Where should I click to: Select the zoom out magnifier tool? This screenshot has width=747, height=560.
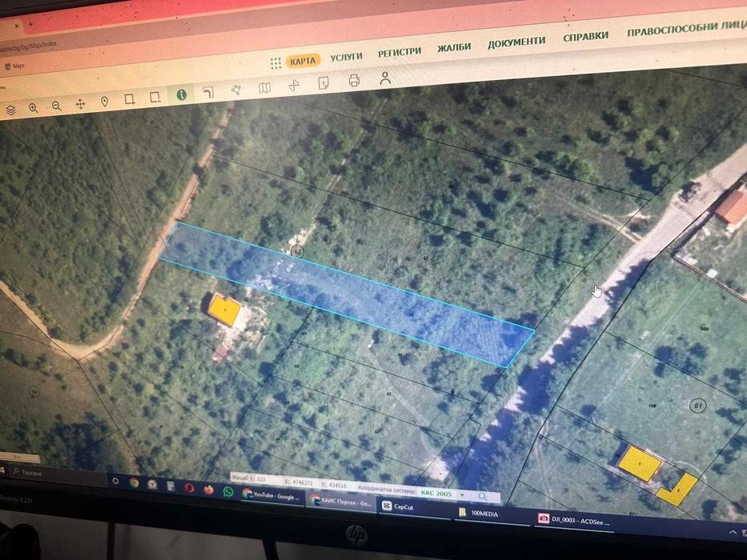pyautogui.click(x=57, y=106)
